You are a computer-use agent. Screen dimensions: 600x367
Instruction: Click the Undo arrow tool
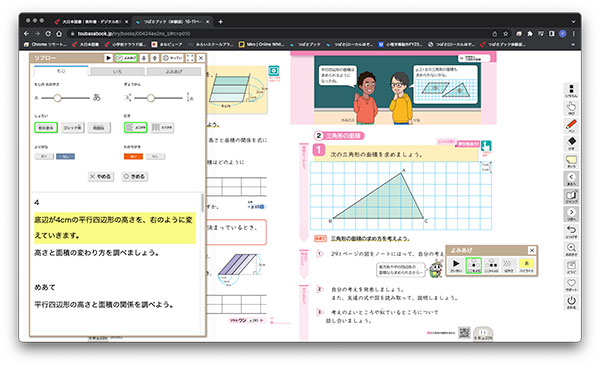click(571, 232)
